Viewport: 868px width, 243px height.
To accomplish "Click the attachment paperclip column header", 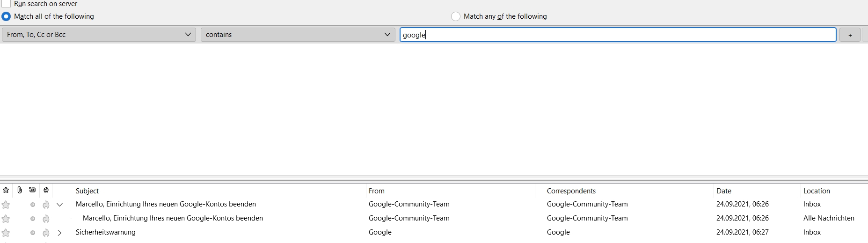I will click(19, 190).
